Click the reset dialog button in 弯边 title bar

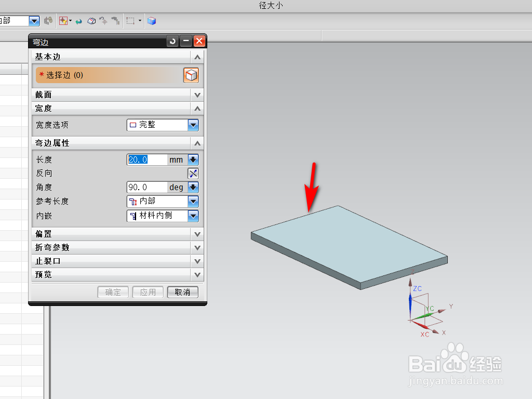[172, 42]
